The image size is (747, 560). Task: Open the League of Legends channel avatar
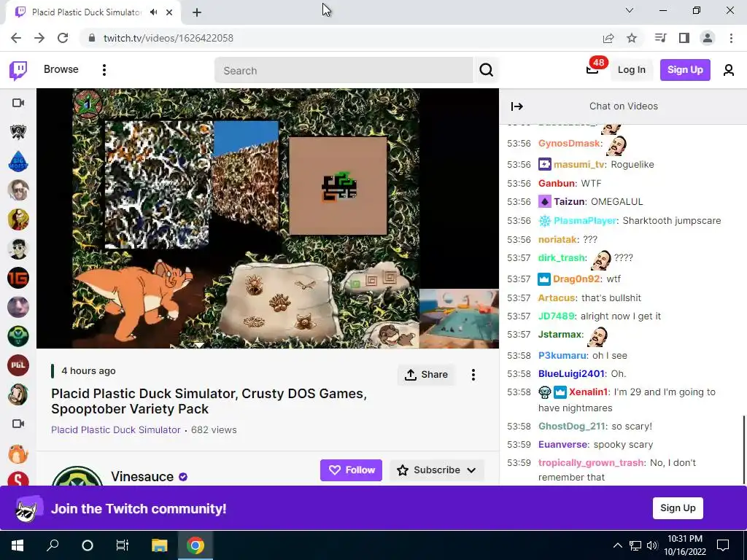18,132
